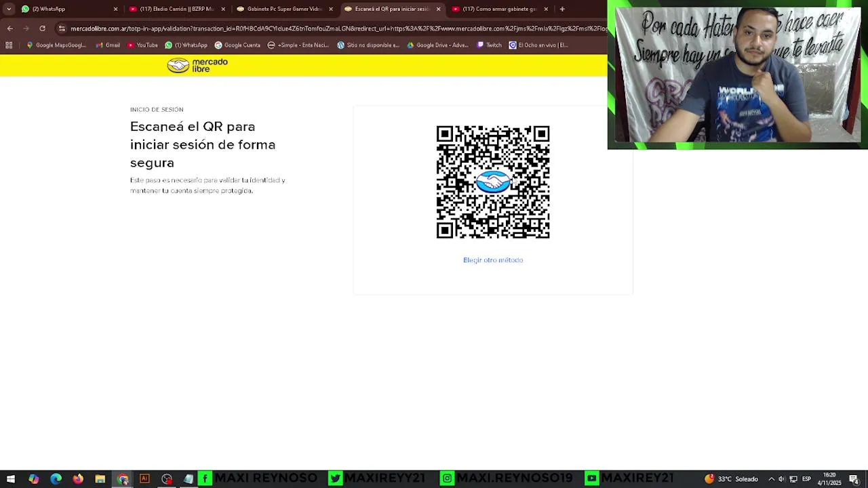Open the WhatsApp bookmark
Screen dimensions: 868x488
186,45
